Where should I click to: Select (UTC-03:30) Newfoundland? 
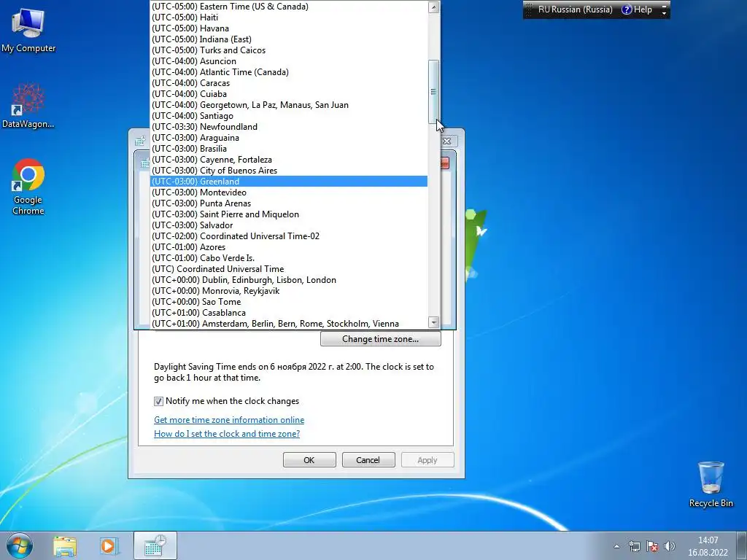pos(289,127)
